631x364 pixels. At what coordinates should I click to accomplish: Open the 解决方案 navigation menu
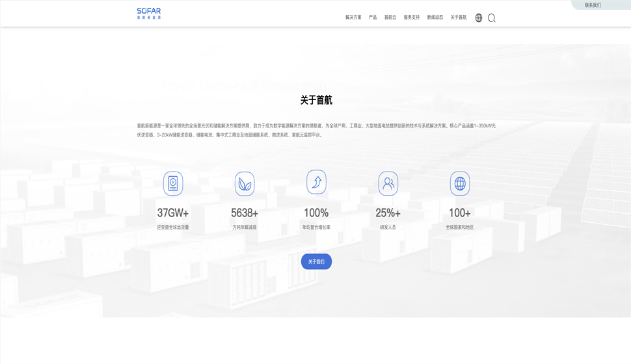(353, 18)
